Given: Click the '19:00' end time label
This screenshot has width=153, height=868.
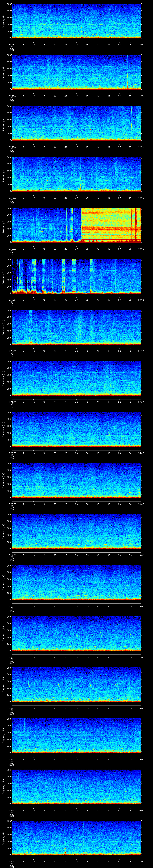Looking at the screenshot, I should pyautogui.click(x=141, y=248).
